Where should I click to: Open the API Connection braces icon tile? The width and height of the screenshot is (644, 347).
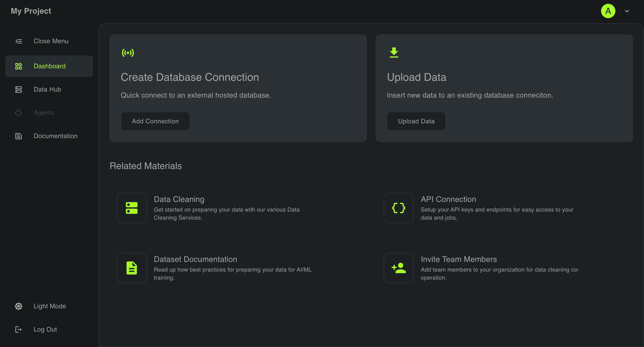tap(399, 208)
